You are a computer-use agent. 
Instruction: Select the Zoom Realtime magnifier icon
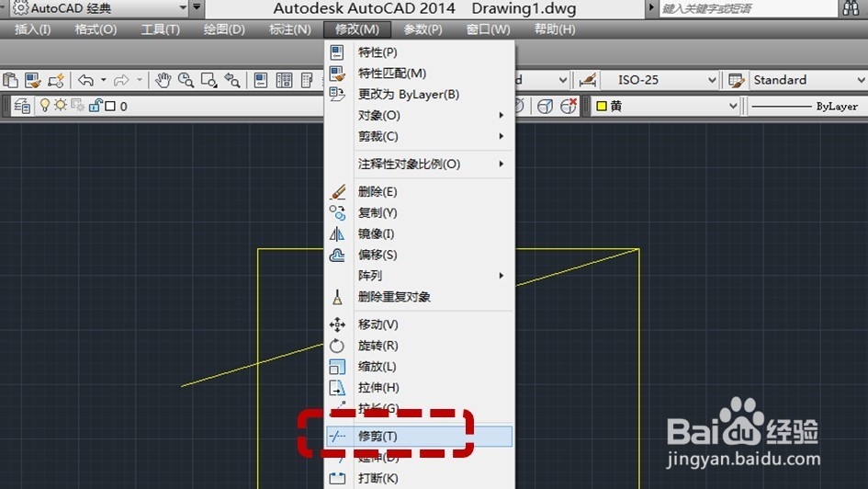186,80
